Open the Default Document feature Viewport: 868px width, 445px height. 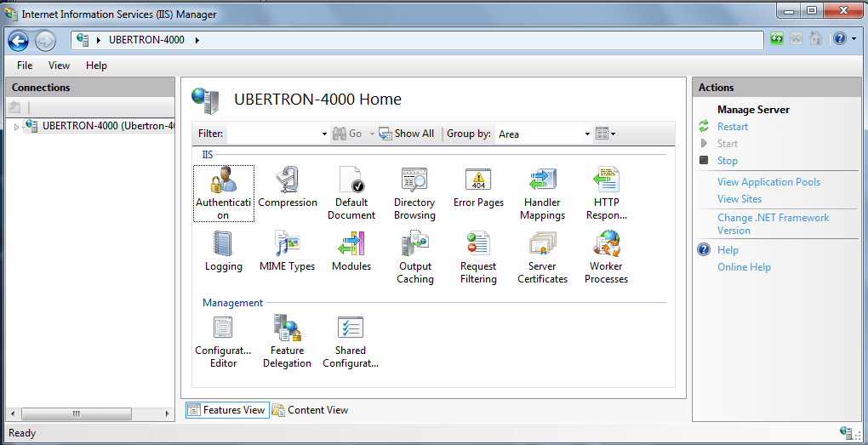click(x=351, y=193)
